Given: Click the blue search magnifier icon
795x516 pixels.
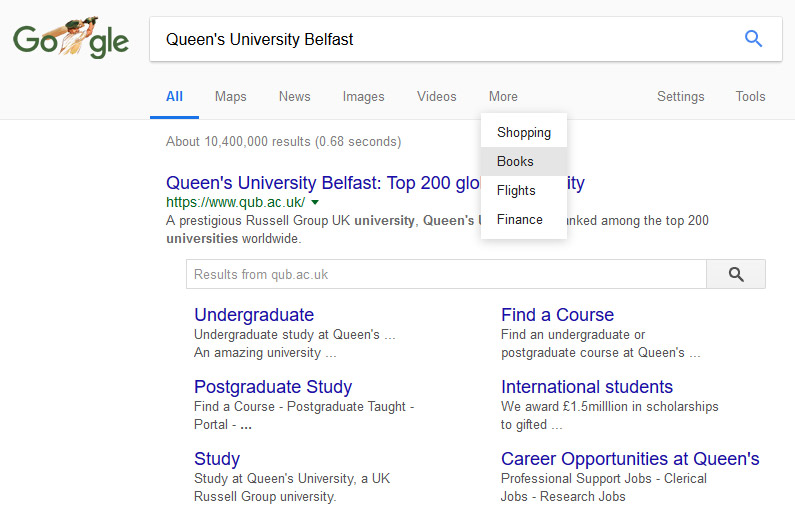Looking at the screenshot, I should [753, 39].
